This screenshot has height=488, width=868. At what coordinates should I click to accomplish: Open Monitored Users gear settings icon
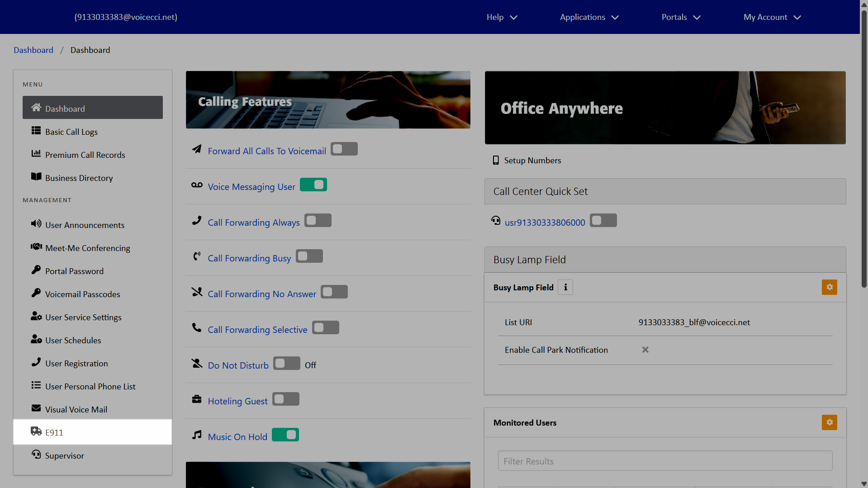click(829, 422)
